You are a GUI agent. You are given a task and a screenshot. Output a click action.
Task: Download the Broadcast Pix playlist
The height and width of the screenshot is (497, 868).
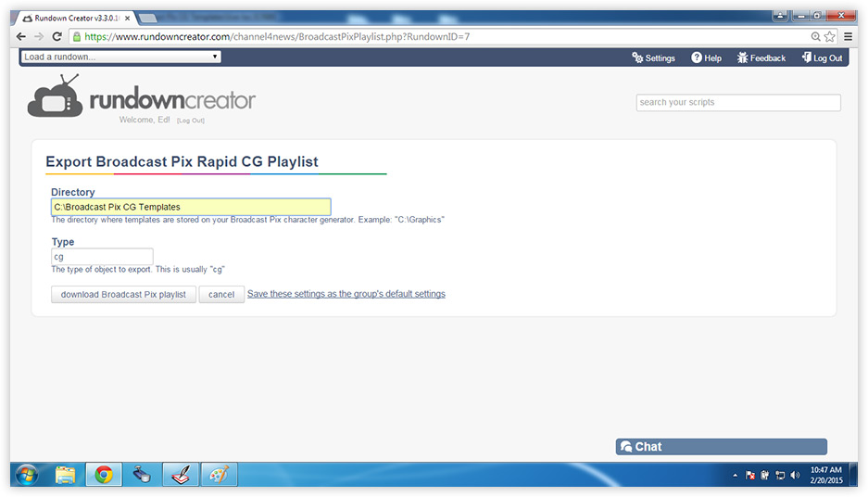(123, 294)
